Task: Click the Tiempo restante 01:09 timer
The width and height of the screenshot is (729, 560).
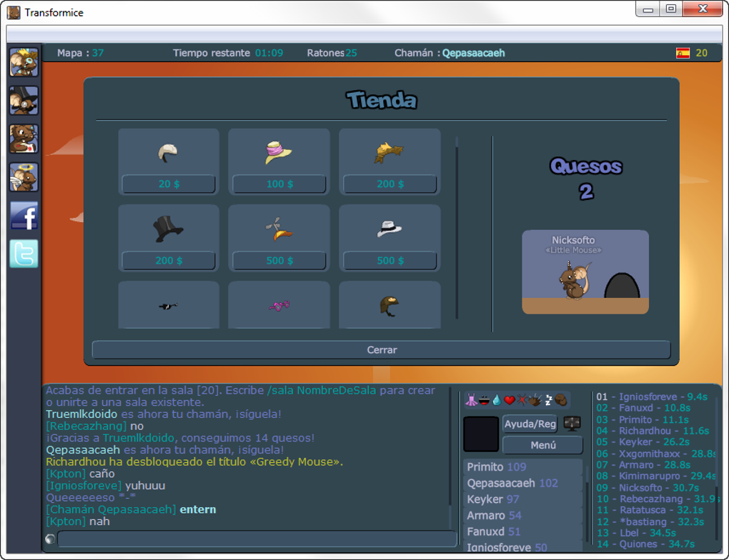Action: coord(228,53)
